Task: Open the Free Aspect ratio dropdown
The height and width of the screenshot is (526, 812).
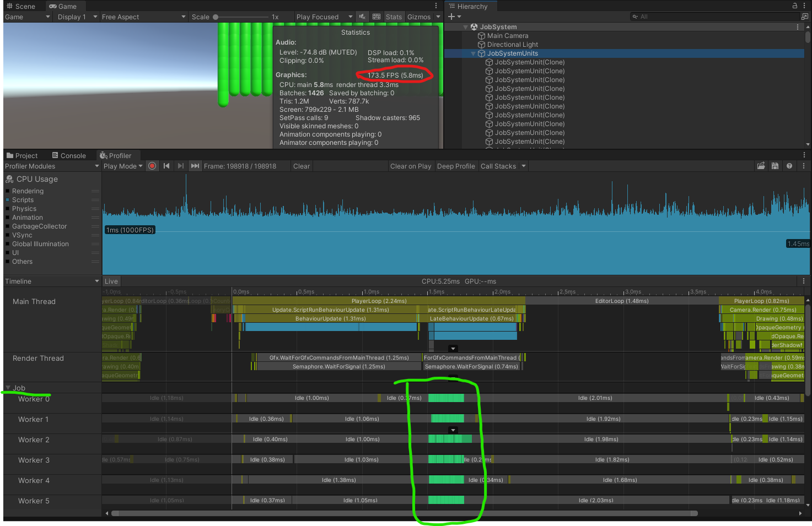Action: (143, 17)
